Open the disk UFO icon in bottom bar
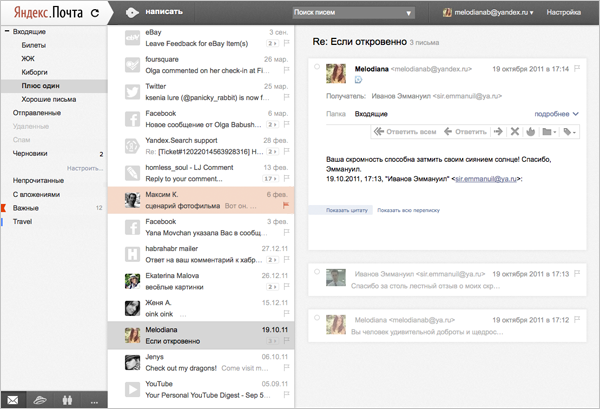The image size is (600, 409). (x=40, y=400)
